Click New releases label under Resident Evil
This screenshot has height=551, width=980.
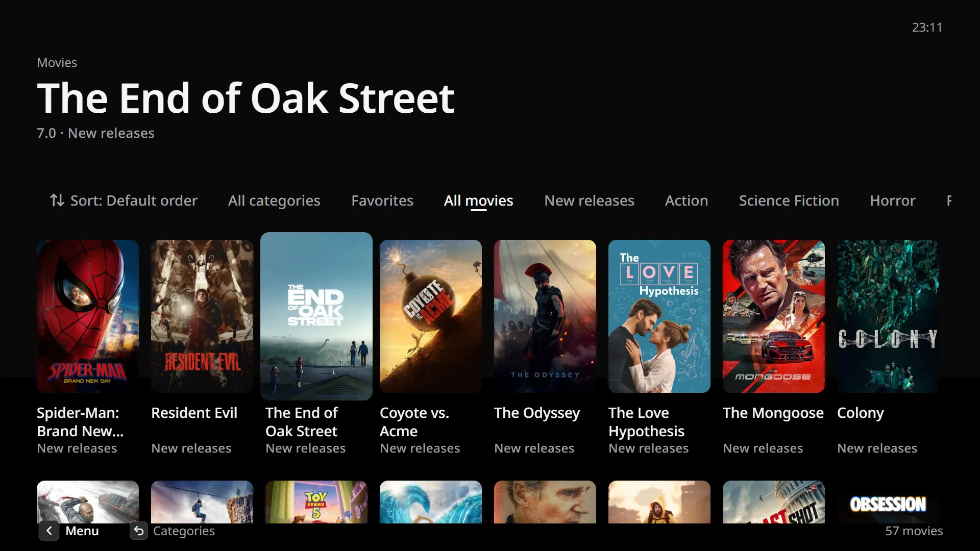(191, 448)
